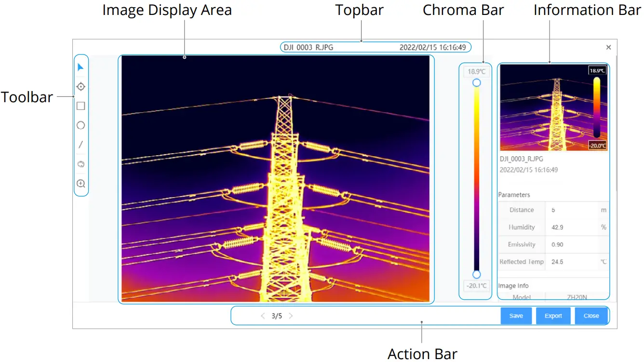Close the viewer with the Close button
The width and height of the screenshot is (644, 362).
[x=591, y=316]
